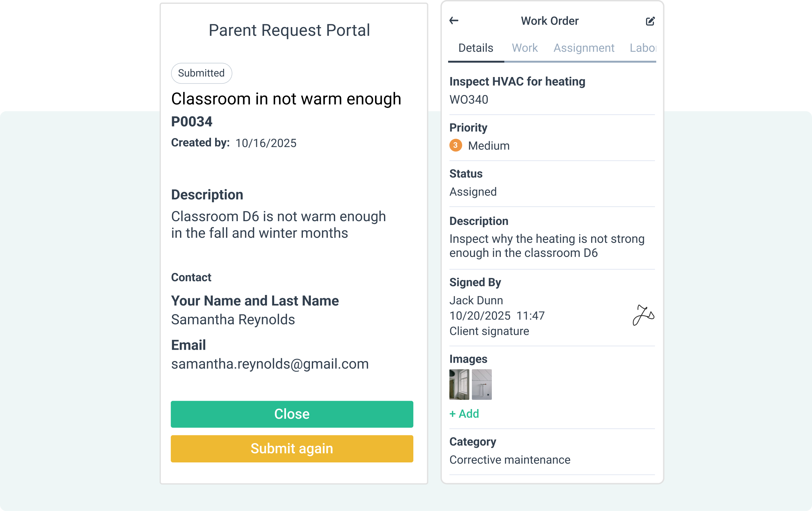
Task: Go to the Labor tab
Action: 643,48
